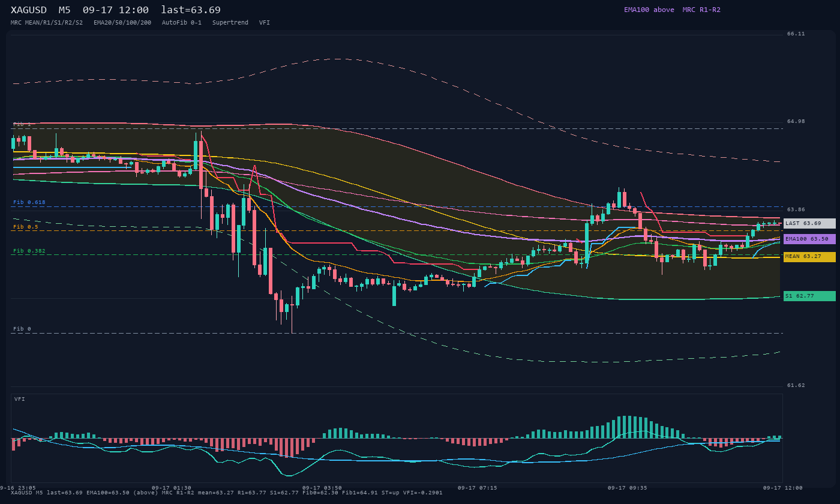Select the Supertrend indicator label

[230, 23]
